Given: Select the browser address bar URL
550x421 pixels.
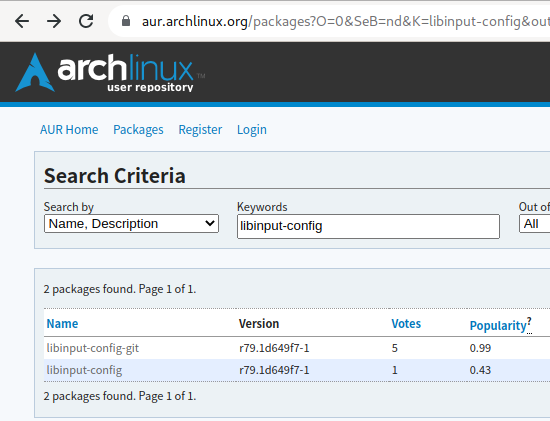Looking at the screenshot, I should pos(346,21).
